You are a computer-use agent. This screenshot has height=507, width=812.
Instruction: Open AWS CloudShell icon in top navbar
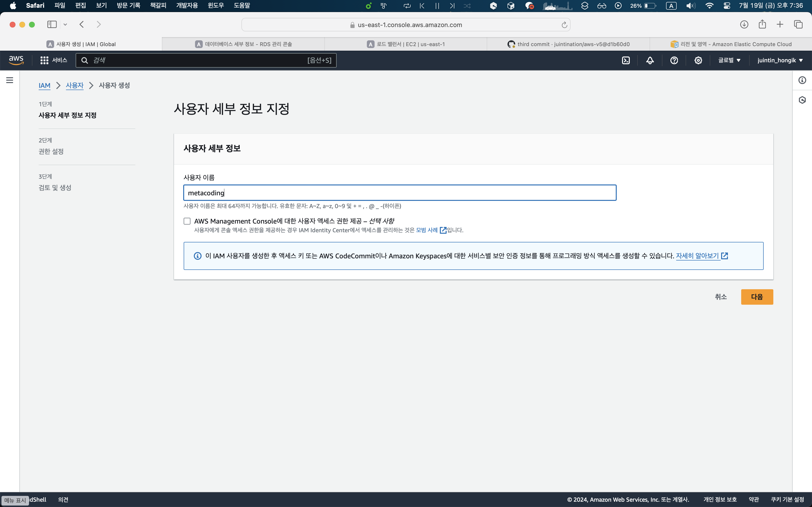[x=626, y=60]
